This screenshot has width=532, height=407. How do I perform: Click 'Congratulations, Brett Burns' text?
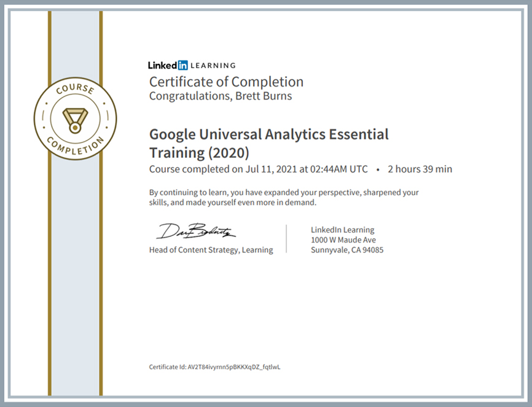221,96
